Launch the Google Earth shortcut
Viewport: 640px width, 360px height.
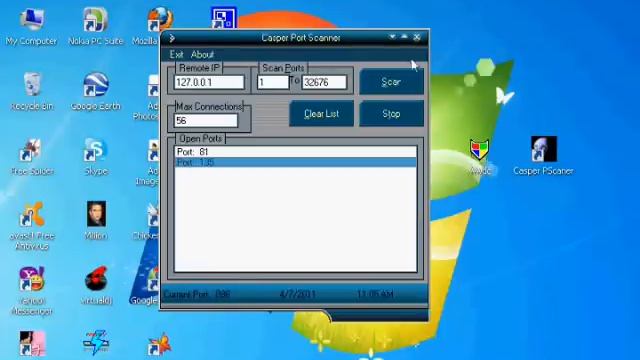96,85
